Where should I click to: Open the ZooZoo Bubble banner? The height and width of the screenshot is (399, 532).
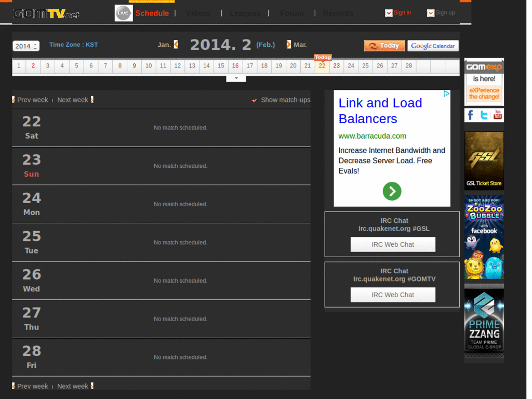(484, 237)
